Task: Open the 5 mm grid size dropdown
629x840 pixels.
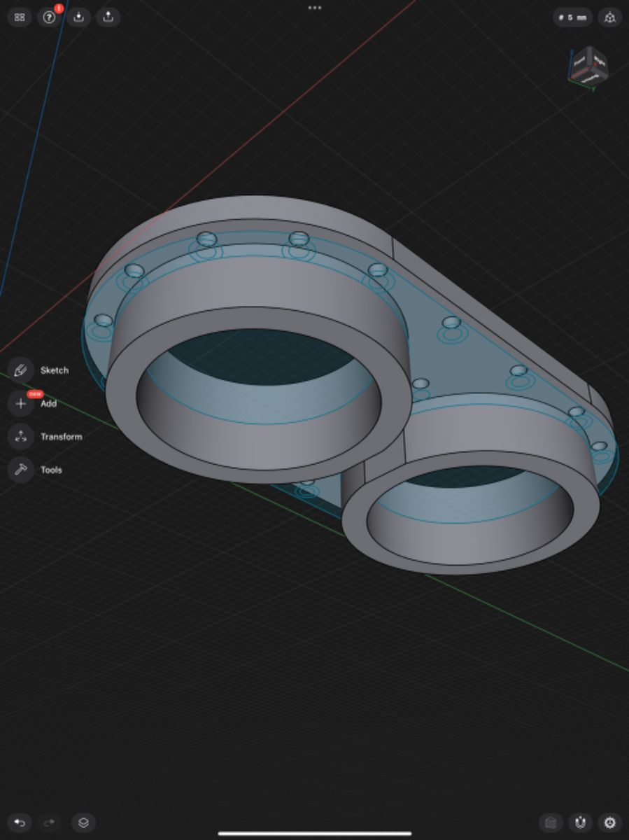Action: point(572,17)
